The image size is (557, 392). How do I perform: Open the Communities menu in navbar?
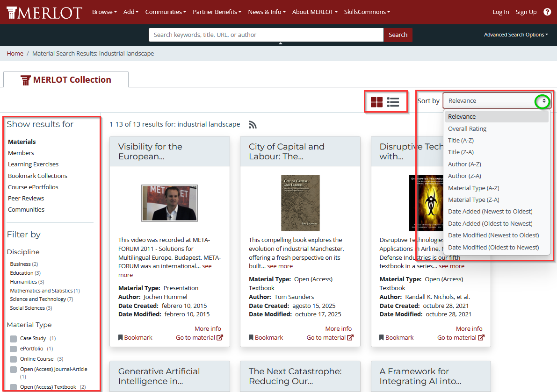click(x=165, y=12)
